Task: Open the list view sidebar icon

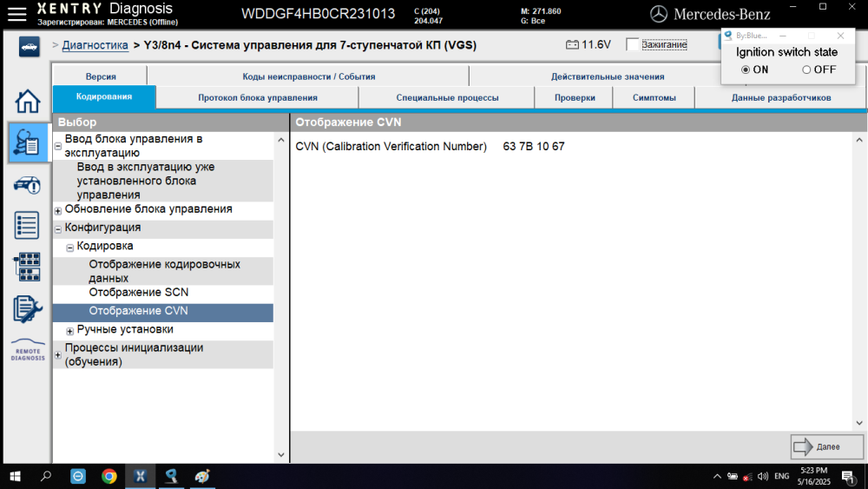Action: tap(27, 226)
